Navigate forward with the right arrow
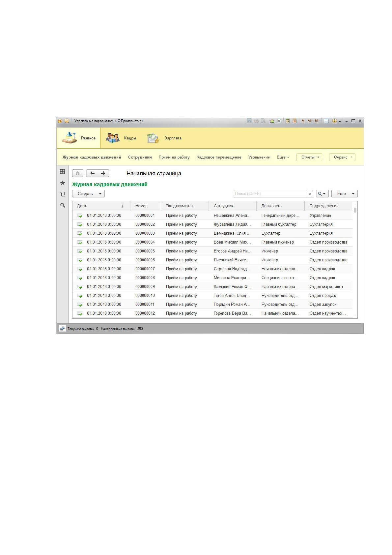This screenshot has height=555, width=392. tap(103, 173)
